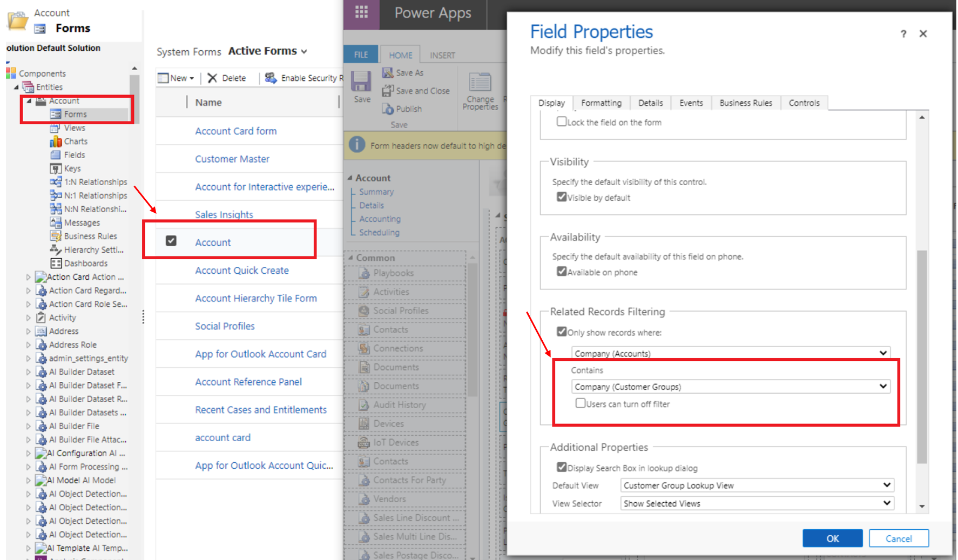Open the FILE ribbon tab
Viewport: 958px width, 560px height.
coord(361,55)
